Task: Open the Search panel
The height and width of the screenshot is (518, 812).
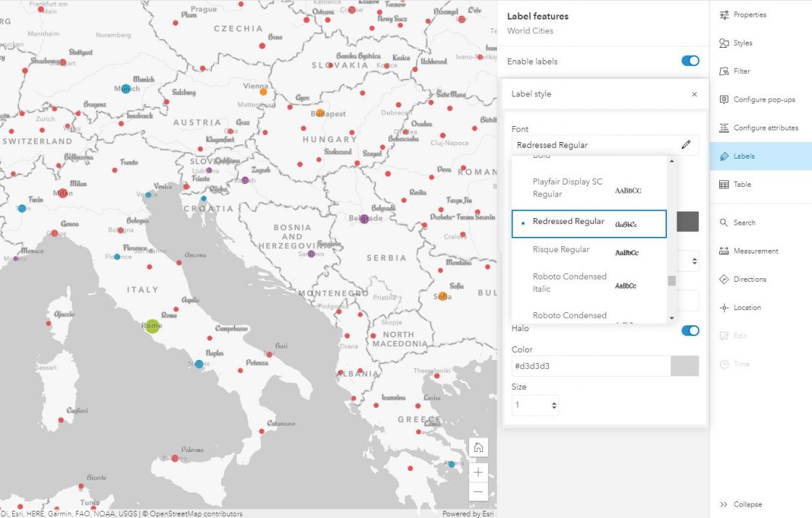Action: [x=742, y=222]
